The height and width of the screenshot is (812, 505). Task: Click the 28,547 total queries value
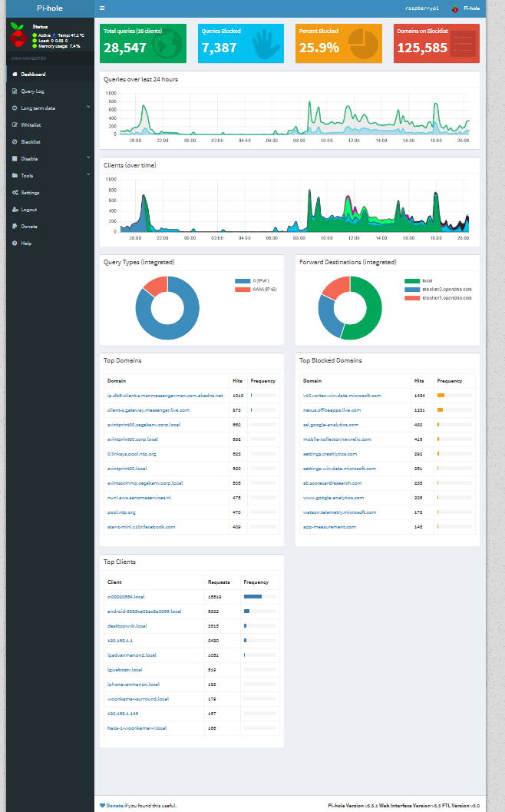tap(124, 48)
